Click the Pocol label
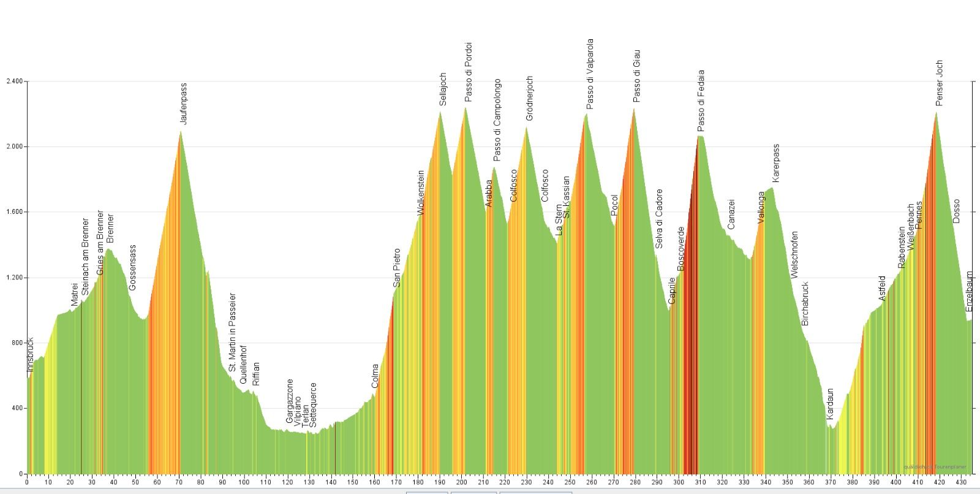 pos(614,205)
